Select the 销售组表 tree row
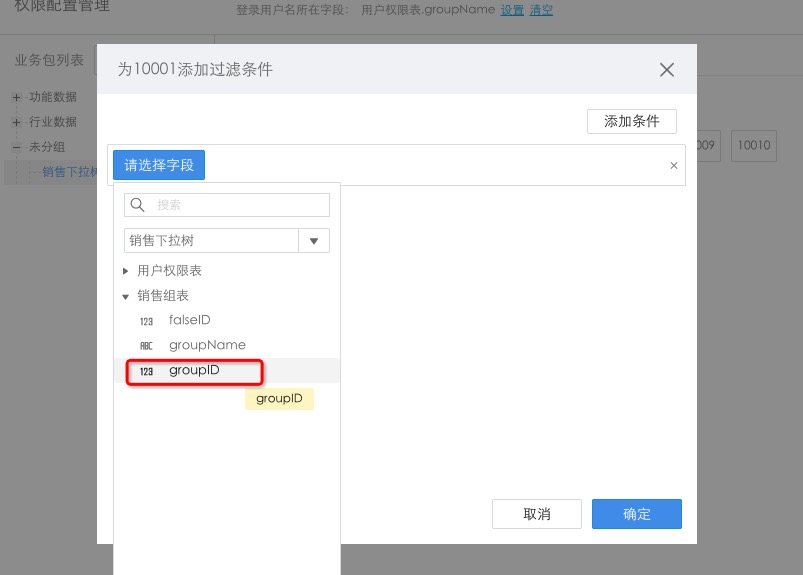Image resolution: width=803 pixels, height=575 pixels. click(x=227, y=295)
